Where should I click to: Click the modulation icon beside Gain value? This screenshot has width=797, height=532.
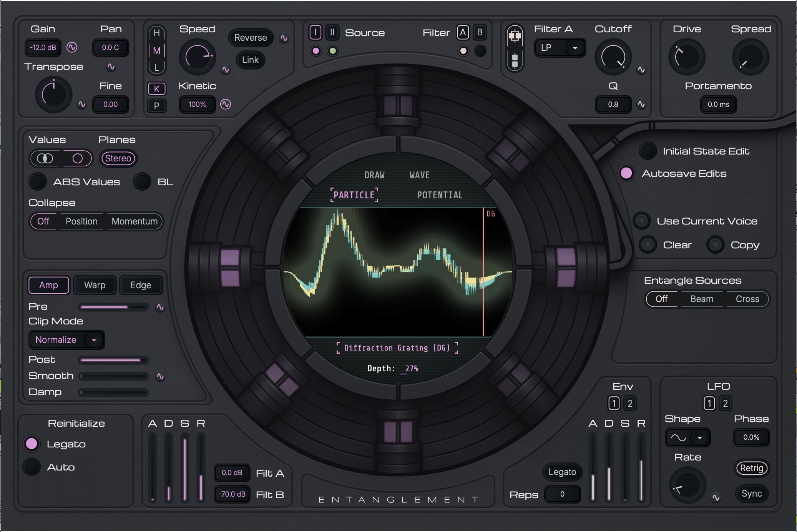pos(72,47)
